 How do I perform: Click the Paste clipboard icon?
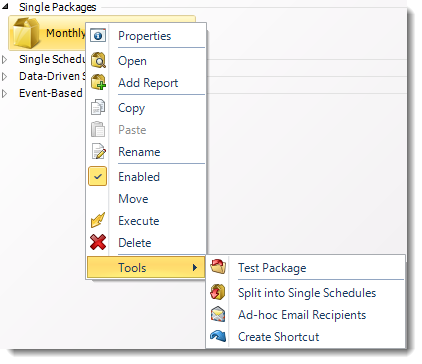(x=98, y=129)
